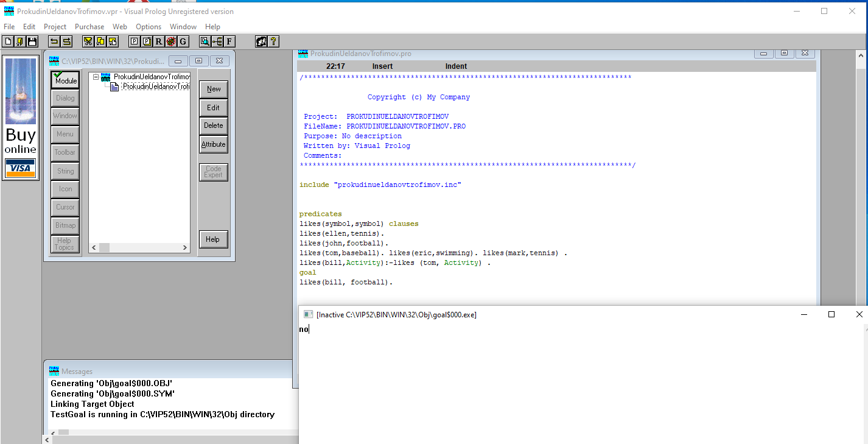Image resolution: width=868 pixels, height=444 pixels.
Task: Open the Web menu
Action: 120,27
